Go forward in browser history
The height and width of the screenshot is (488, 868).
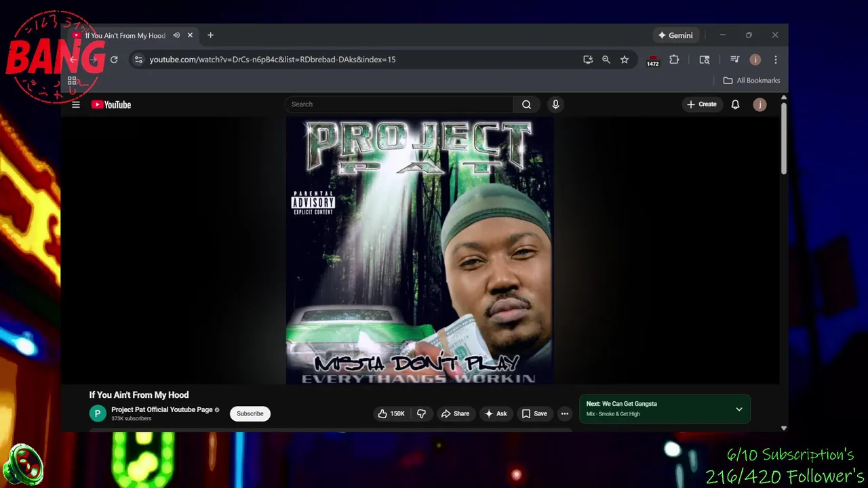(94, 60)
